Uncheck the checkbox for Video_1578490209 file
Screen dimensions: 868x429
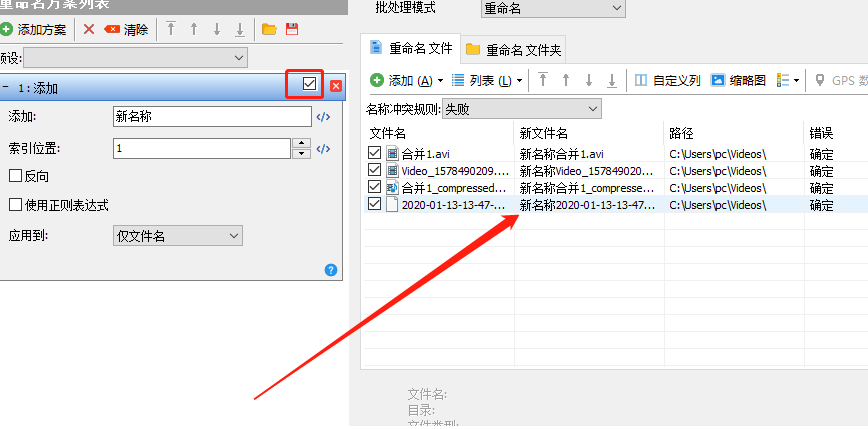375,169
